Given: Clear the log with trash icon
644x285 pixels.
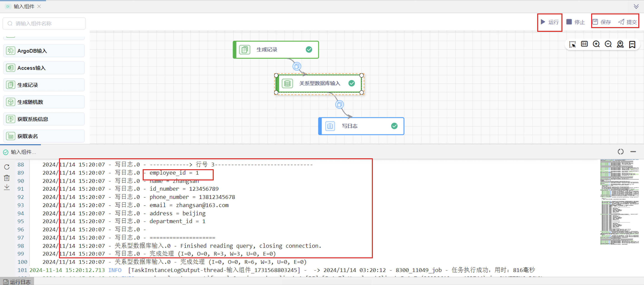Looking at the screenshot, I should click(x=7, y=178).
